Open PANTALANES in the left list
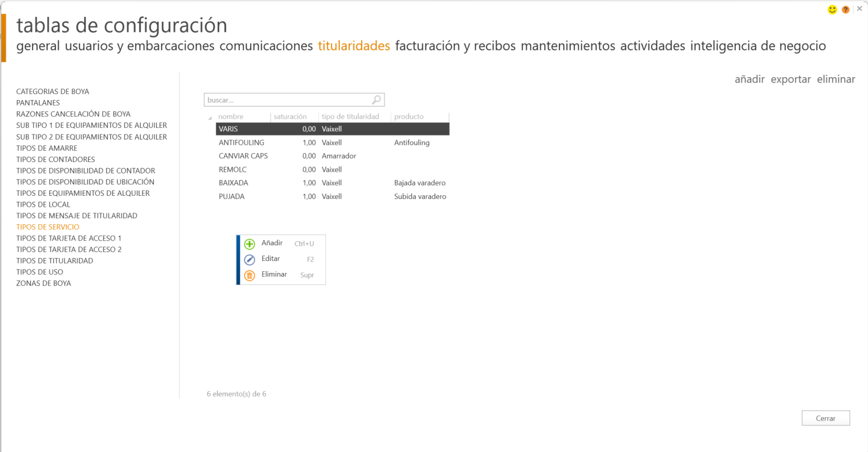This screenshot has width=868, height=452. pos(38,103)
